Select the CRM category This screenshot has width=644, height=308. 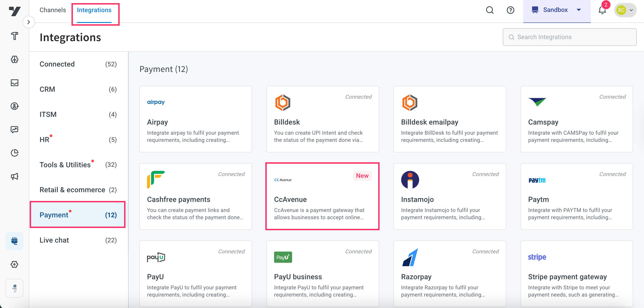(x=78, y=89)
